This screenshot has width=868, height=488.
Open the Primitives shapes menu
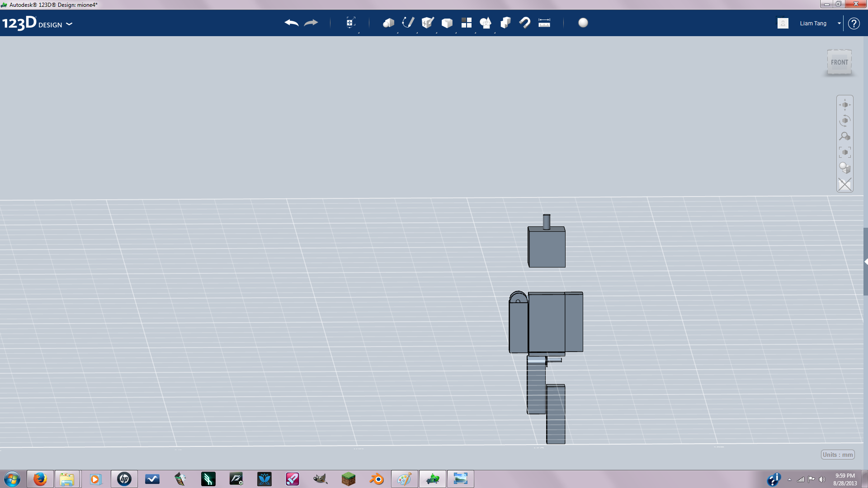point(388,23)
